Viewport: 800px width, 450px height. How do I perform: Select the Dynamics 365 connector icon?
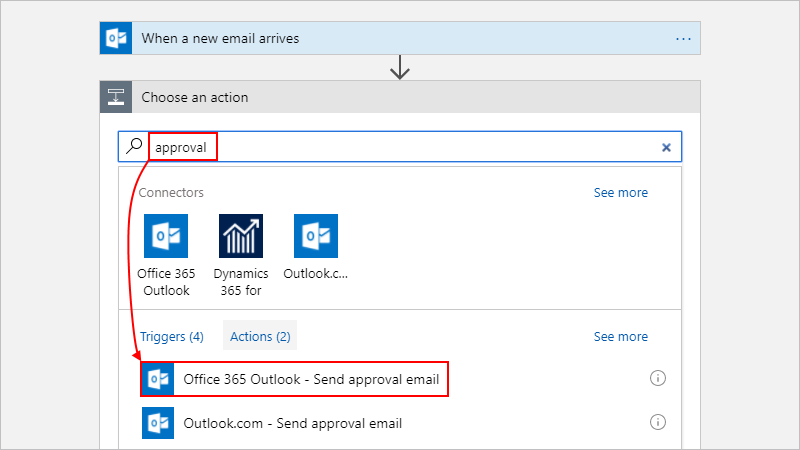[x=241, y=236]
